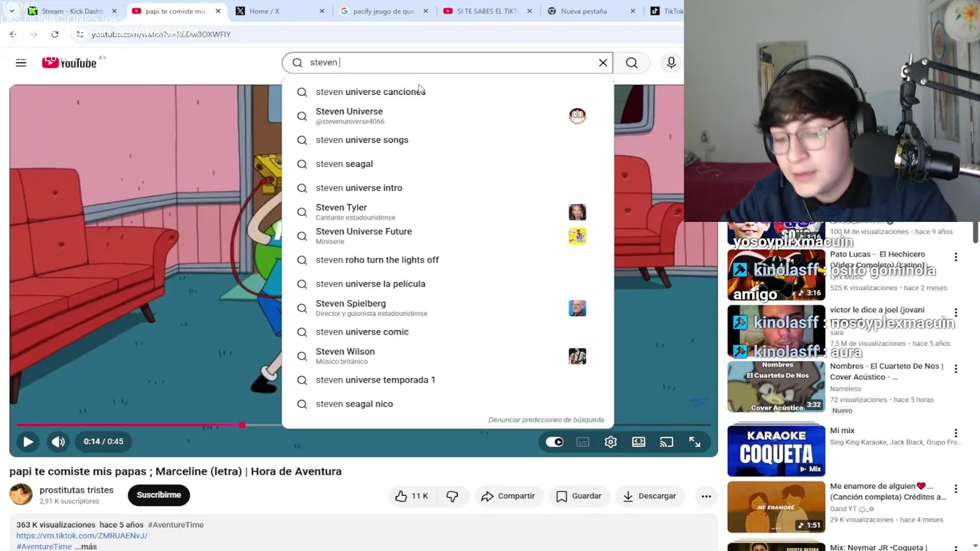Image resolution: width=980 pixels, height=551 pixels.
Task: Open the TikTok link in the description
Action: (82, 536)
